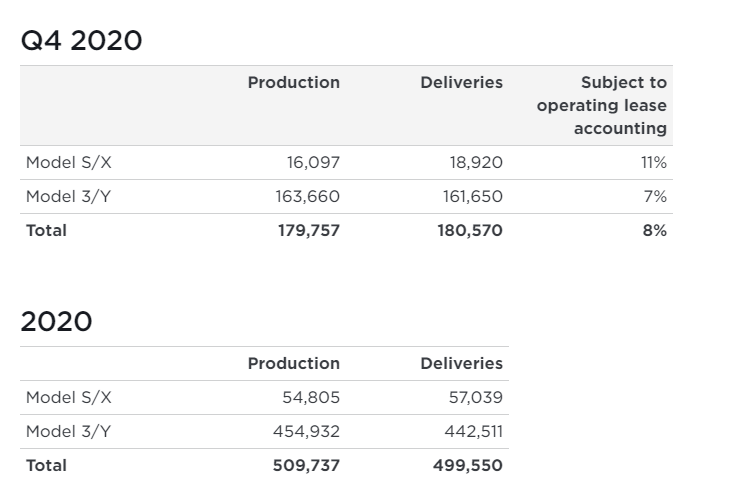The height and width of the screenshot is (488, 740).
Task: Select the value 54,805
Action: [311, 397]
